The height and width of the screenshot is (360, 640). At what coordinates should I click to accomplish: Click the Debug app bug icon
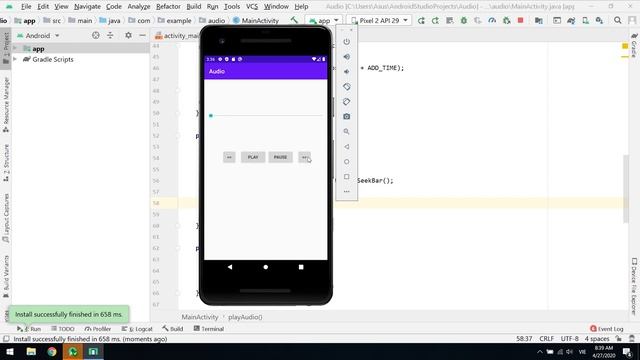tap(464, 20)
